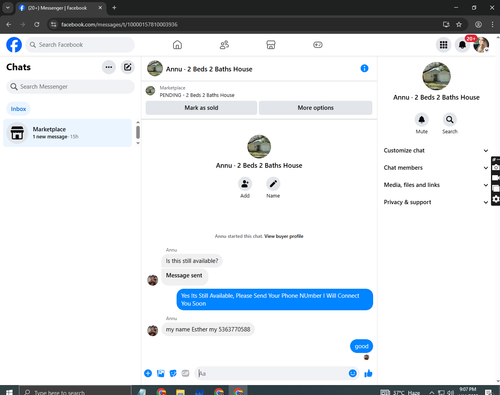Click the browser address bar URL
This screenshot has height=395, width=500.
119,24
